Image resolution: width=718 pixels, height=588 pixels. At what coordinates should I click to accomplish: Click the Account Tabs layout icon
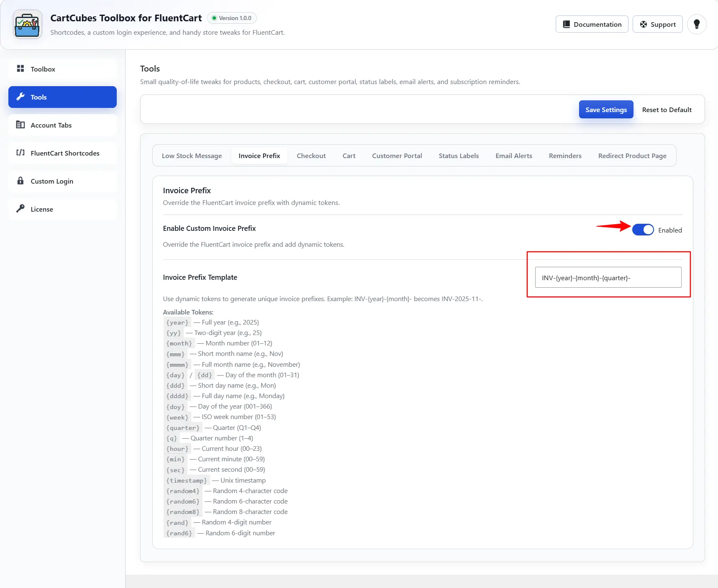click(x=20, y=125)
